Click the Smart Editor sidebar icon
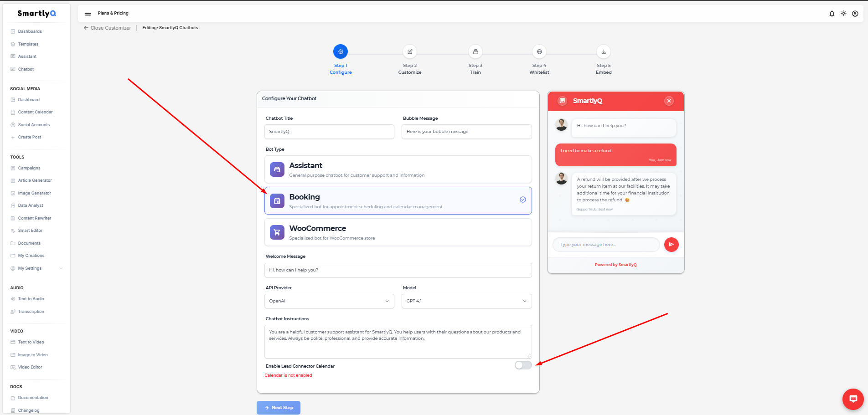 [13, 231]
